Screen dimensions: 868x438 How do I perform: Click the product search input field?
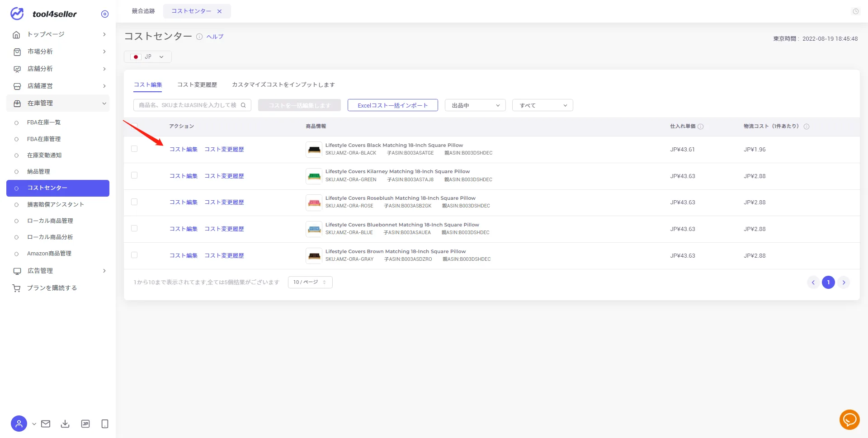pyautogui.click(x=192, y=105)
